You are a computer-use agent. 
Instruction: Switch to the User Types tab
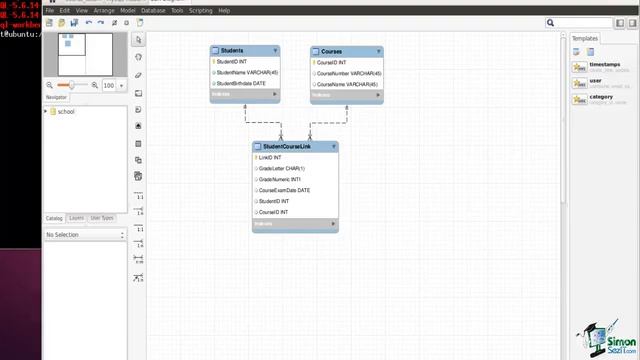[x=102, y=218]
